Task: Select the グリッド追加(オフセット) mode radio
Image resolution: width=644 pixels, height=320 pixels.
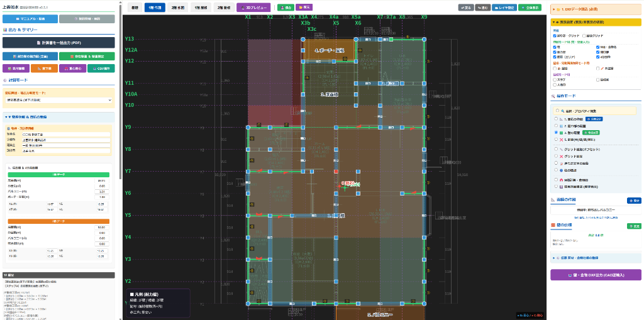Action: (556, 149)
